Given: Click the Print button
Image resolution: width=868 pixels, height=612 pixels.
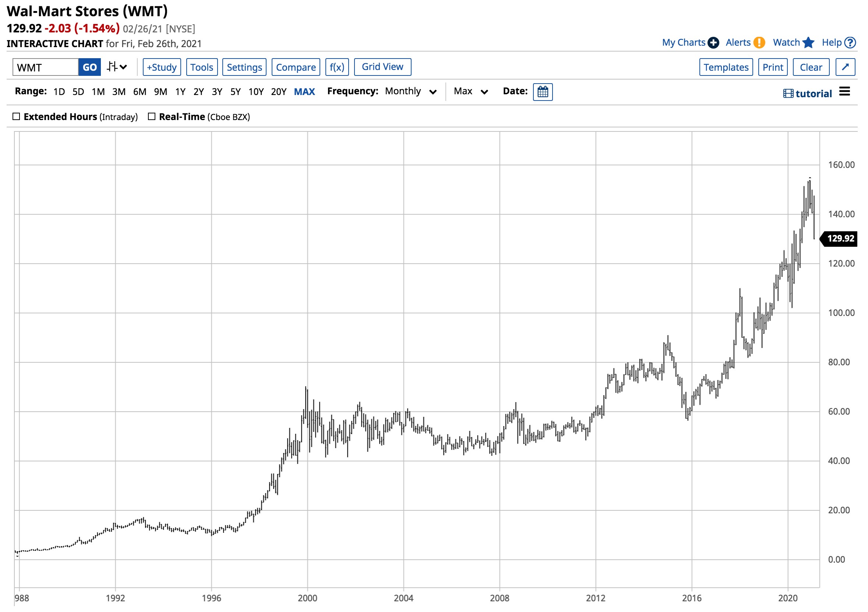Looking at the screenshot, I should click(773, 67).
